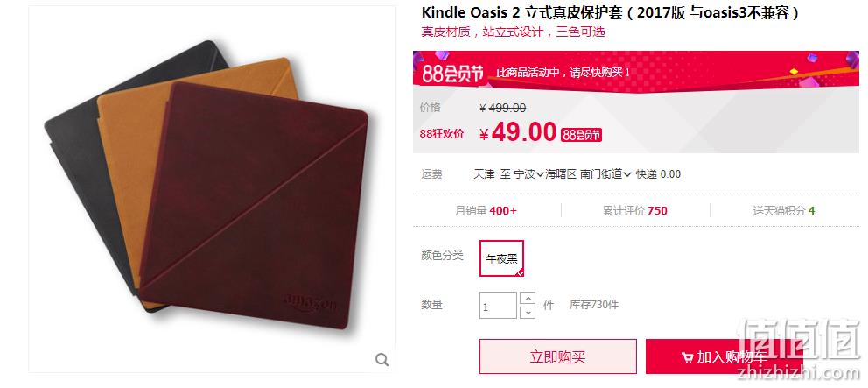Expand the 南门街道 street dropdown
The height and width of the screenshot is (388, 868).
(x=605, y=174)
